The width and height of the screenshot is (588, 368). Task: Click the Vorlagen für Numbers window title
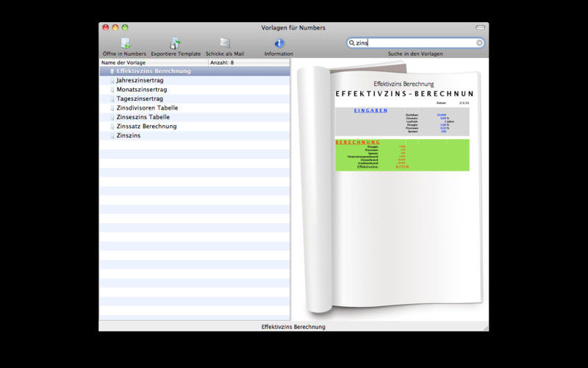(293, 28)
